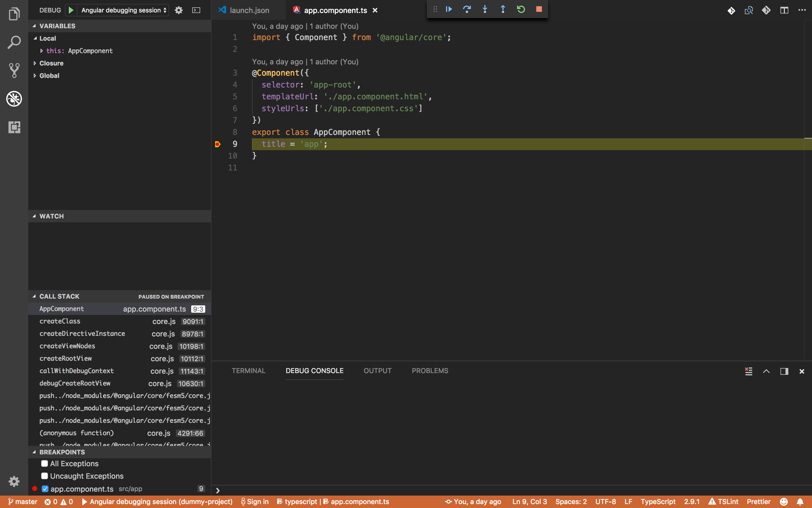Screen dimensions: 812x508
Task: Open the Search view in activity bar
Action: point(14,42)
